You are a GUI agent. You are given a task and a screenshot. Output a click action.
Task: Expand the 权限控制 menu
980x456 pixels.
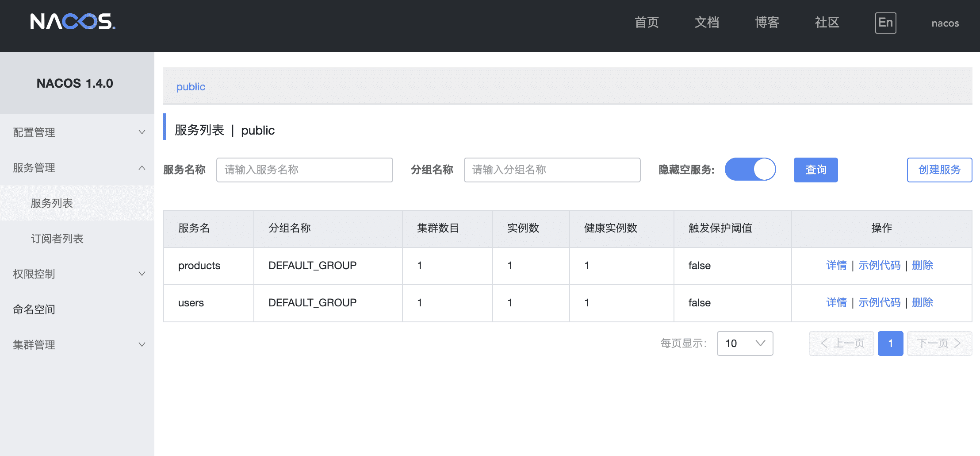click(77, 274)
